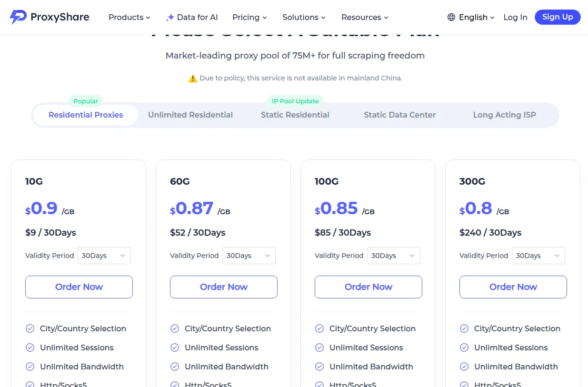The width and height of the screenshot is (588, 387).
Task: Click the 60G plan heading
Action: (x=180, y=181)
